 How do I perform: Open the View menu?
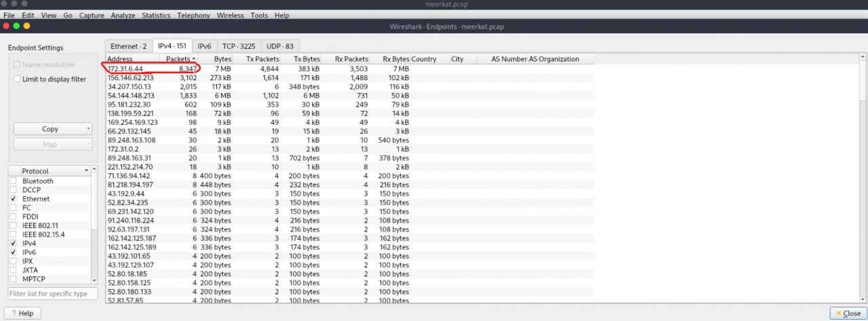point(49,15)
